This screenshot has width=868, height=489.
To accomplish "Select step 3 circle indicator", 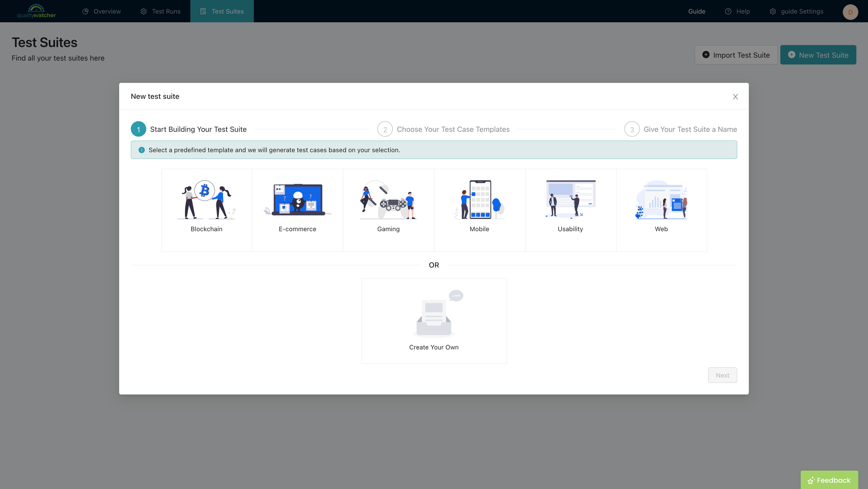I will [x=632, y=129].
